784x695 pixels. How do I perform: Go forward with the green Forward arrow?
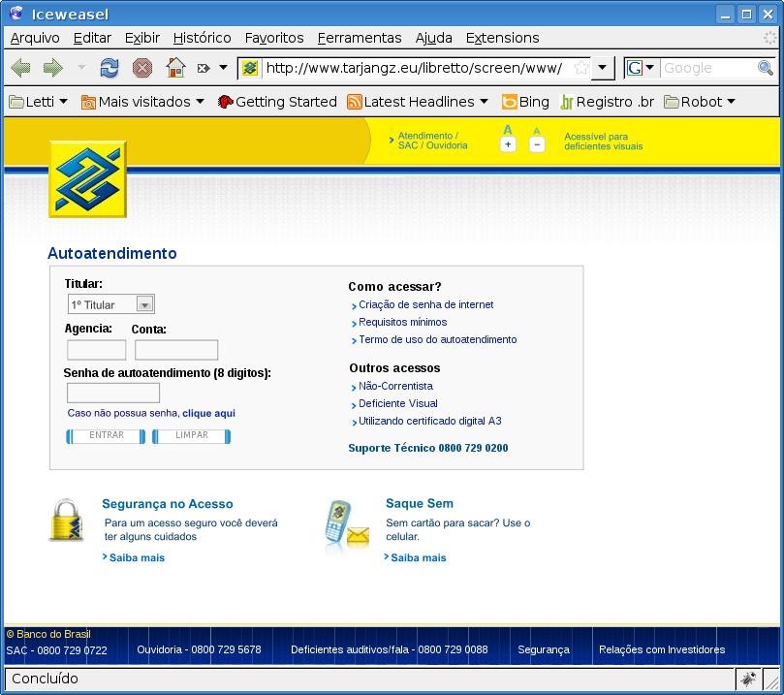click(x=53, y=68)
